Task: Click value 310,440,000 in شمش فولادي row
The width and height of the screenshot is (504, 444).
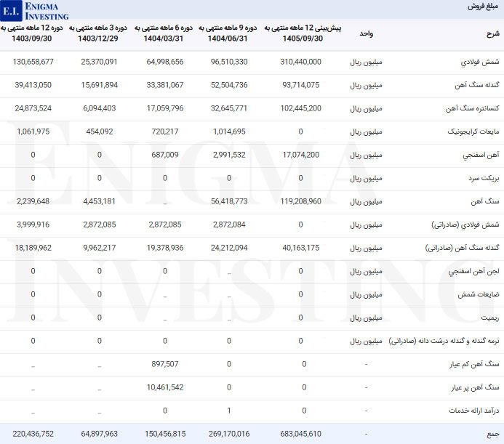Action: (x=300, y=62)
